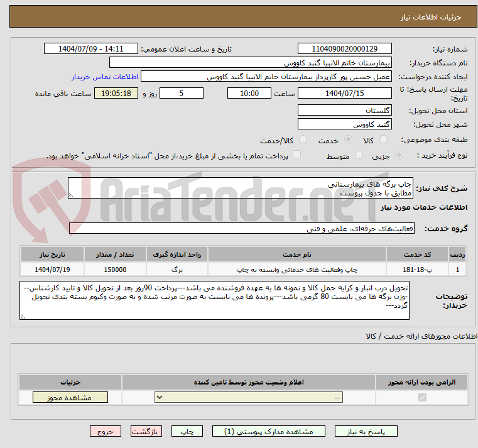
Task: Click the الزامی بودن ارائه مجوز column header
Action: [x=421, y=382]
